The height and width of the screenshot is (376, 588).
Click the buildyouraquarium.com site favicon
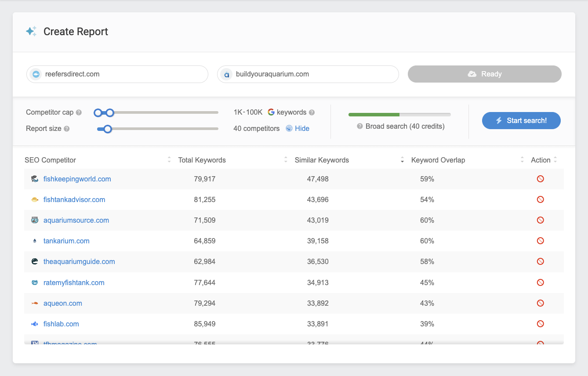[x=226, y=74]
